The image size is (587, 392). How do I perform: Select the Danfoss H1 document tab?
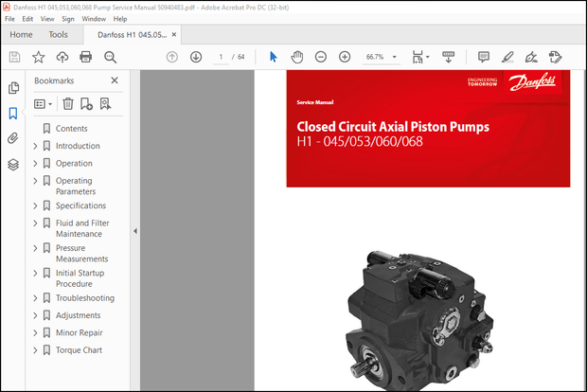point(133,35)
